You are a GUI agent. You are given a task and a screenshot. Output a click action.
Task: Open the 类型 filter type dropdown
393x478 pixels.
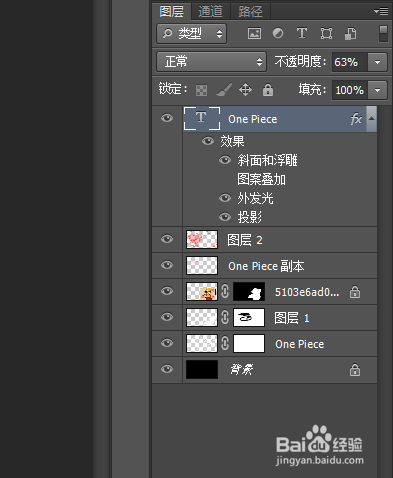pos(192,33)
